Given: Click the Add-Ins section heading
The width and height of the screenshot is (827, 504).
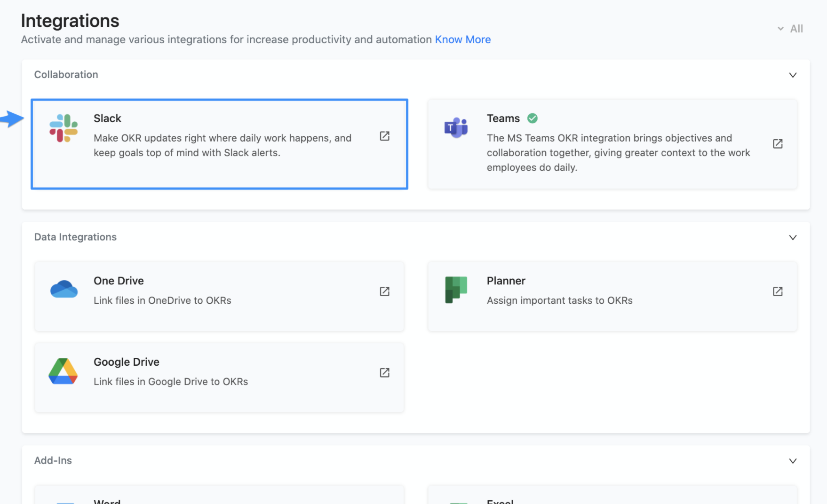Looking at the screenshot, I should point(53,460).
